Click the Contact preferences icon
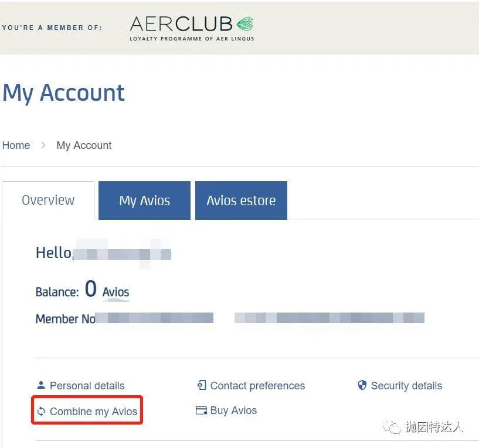The image size is (479, 448). (x=202, y=385)
